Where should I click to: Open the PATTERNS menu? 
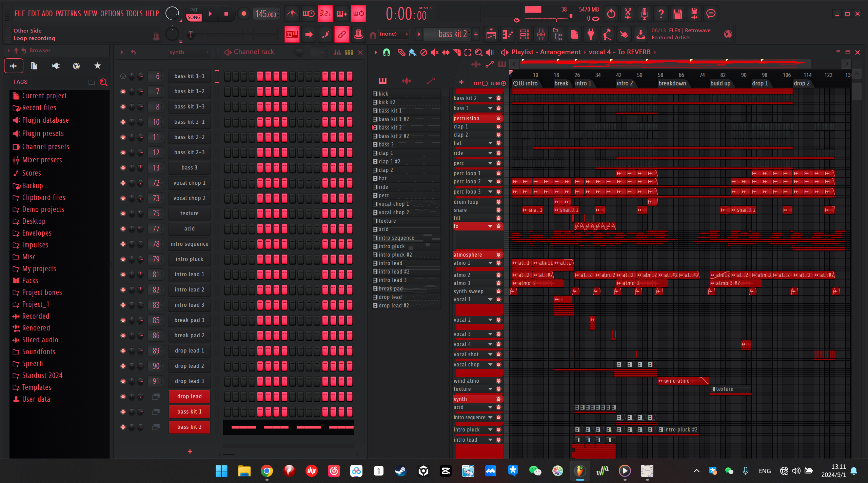pos(68,14)
